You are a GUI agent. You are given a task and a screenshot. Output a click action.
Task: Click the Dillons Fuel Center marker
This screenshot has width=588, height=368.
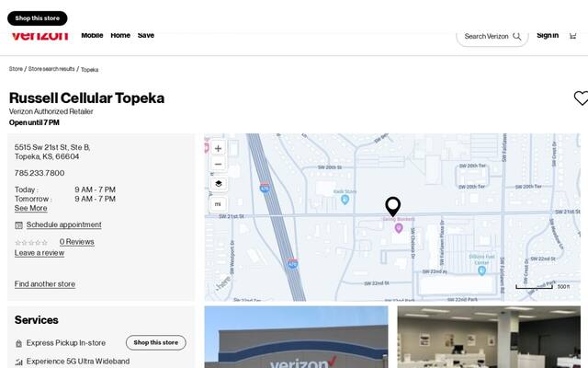[x=481, y=270]
